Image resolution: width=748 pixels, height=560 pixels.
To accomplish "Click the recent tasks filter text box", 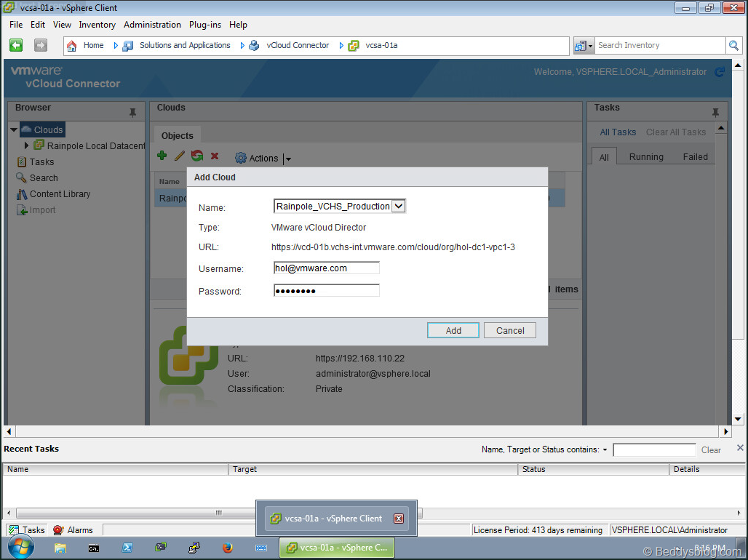I will [654, 449].
